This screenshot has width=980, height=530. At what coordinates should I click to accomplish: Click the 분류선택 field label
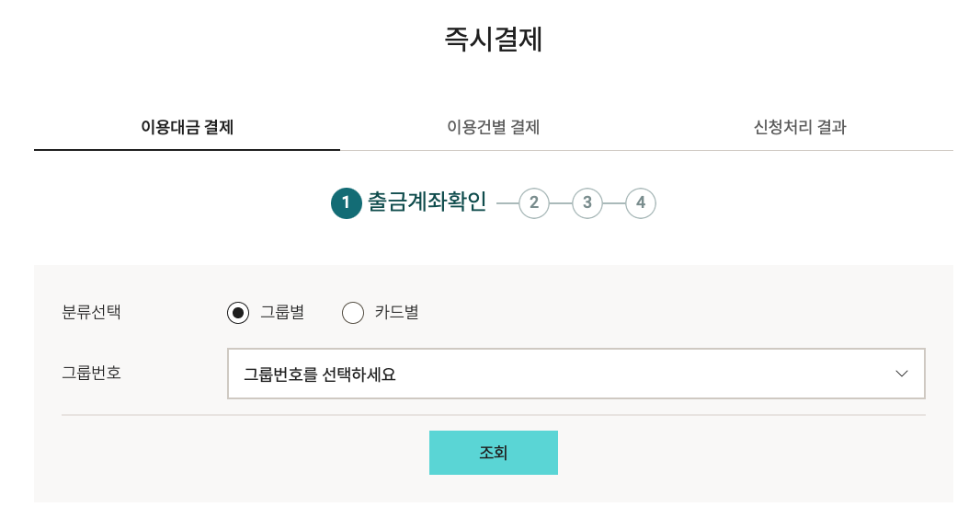[91, 312]
